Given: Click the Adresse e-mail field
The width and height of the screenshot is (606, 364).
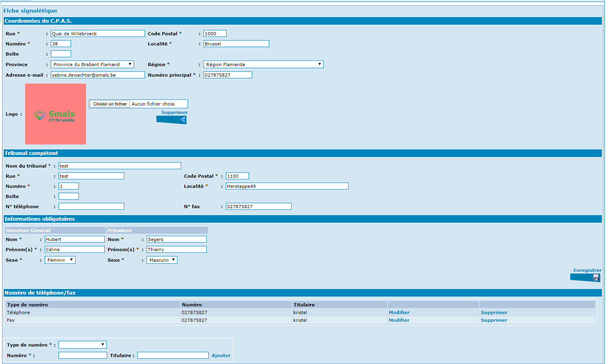Looking at the screenshot, I should pyautogui.click(x=98, y=75).
